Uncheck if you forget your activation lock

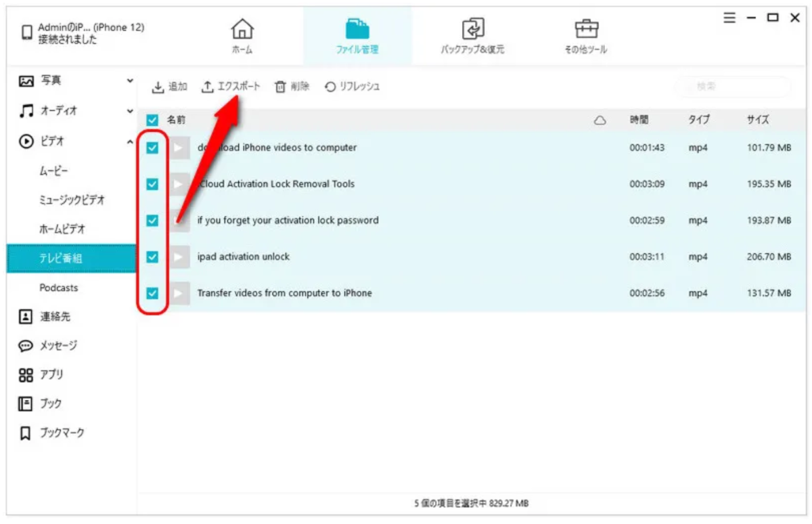pos(152,220)
